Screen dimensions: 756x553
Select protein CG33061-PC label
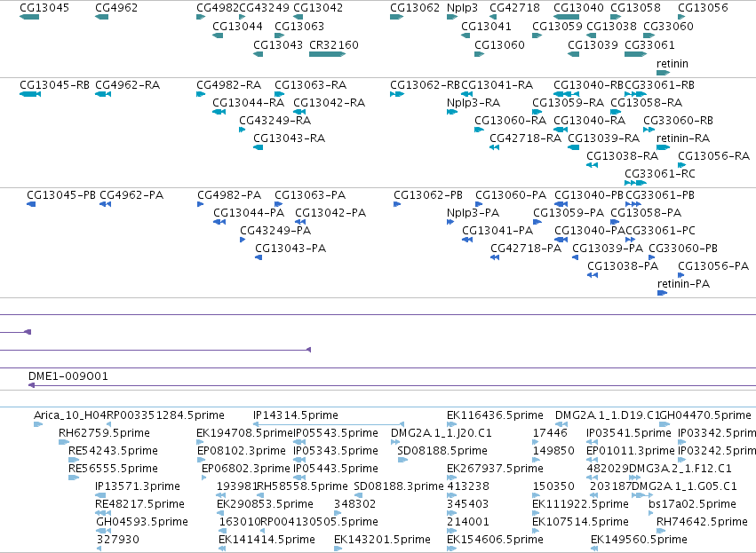click(x=660, y=231)
